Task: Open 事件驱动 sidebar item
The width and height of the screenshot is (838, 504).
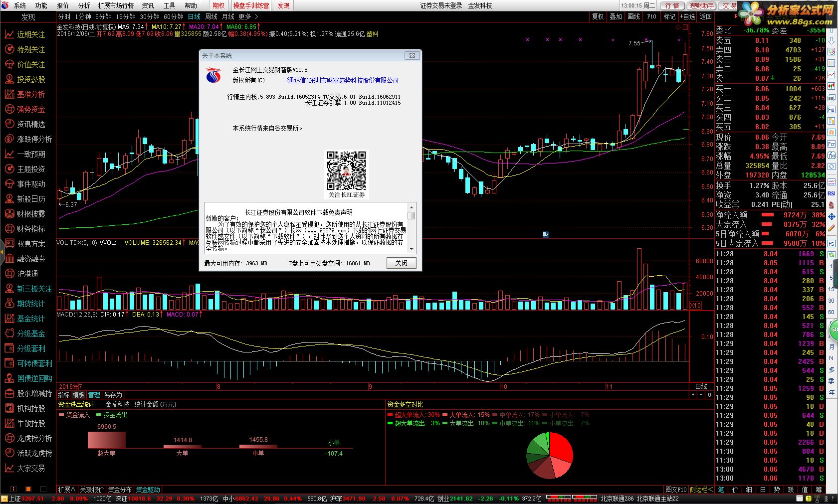Action: pyautogui.click(x=25, y=184)
